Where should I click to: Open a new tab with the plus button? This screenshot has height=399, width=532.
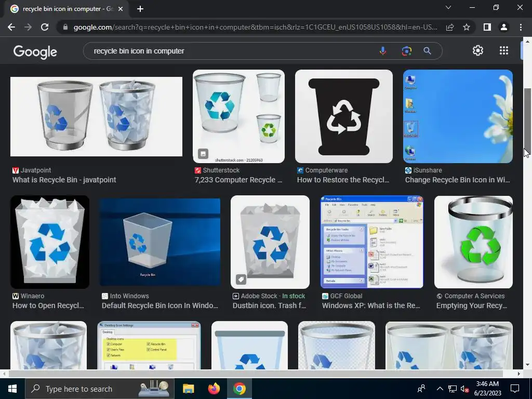pos(140,9)
